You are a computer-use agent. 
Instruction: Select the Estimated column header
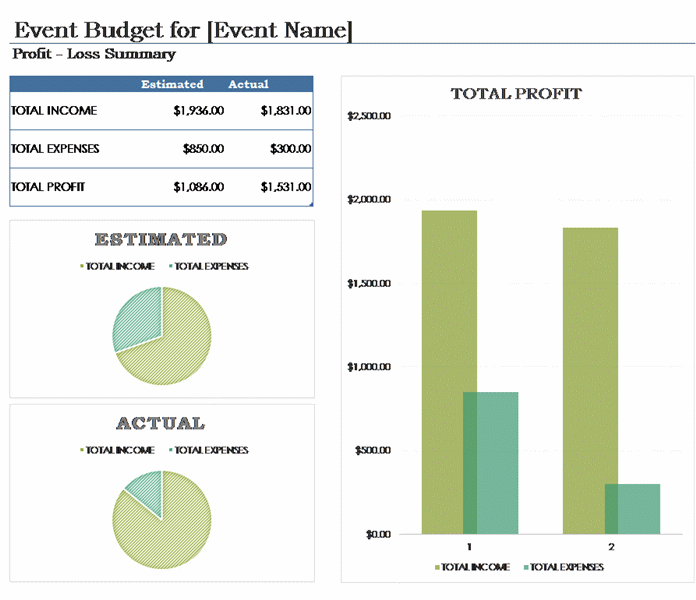(x=172, y=84)
